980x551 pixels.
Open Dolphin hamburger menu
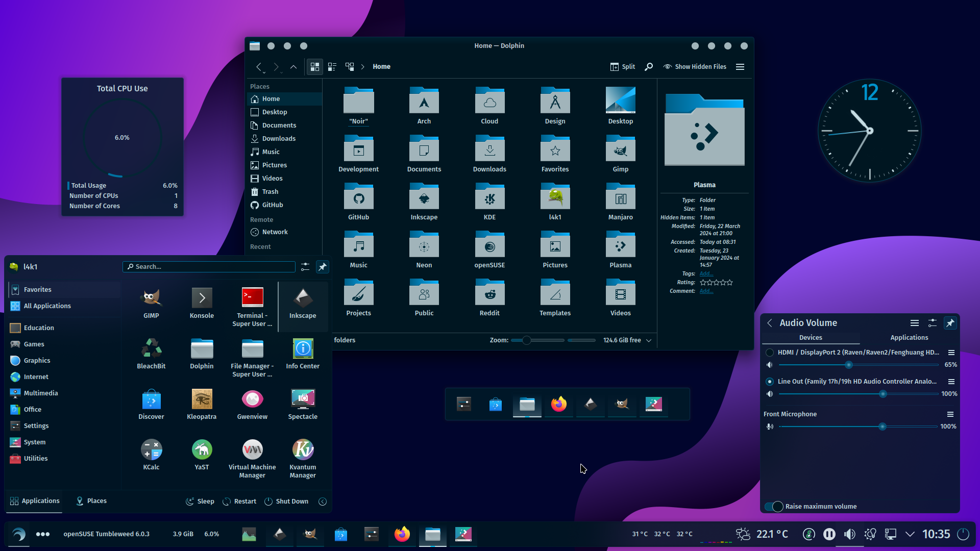740,67
